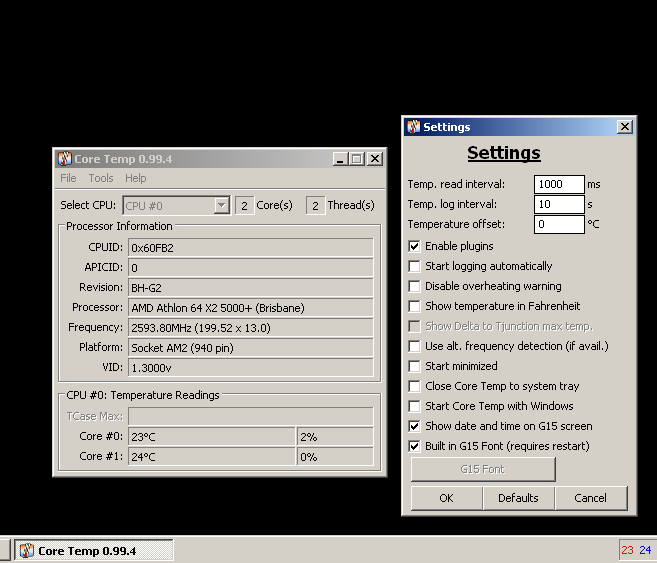Screen dimensions: 657x563
Task: Close the Core Temp main window
Action: (375, 159)
